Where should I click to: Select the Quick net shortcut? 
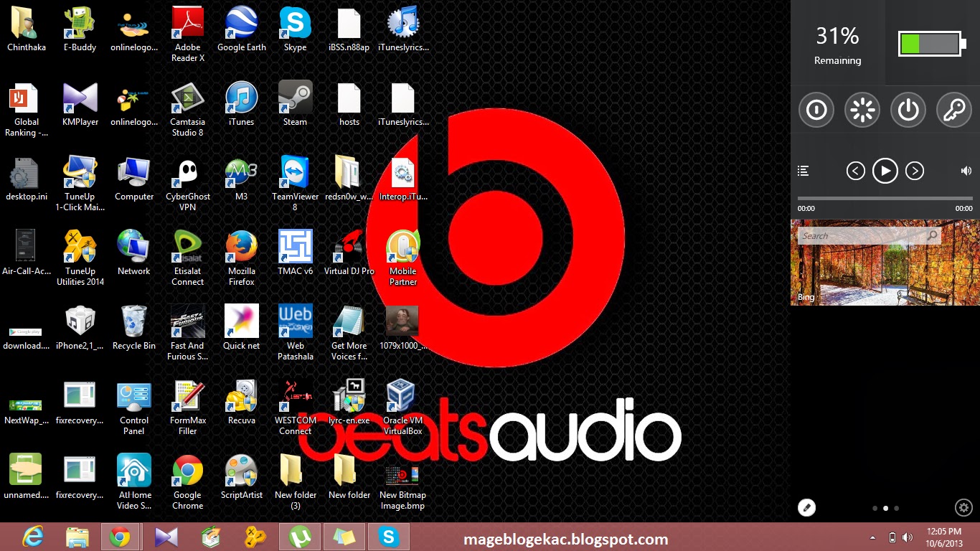click(242, 327)
